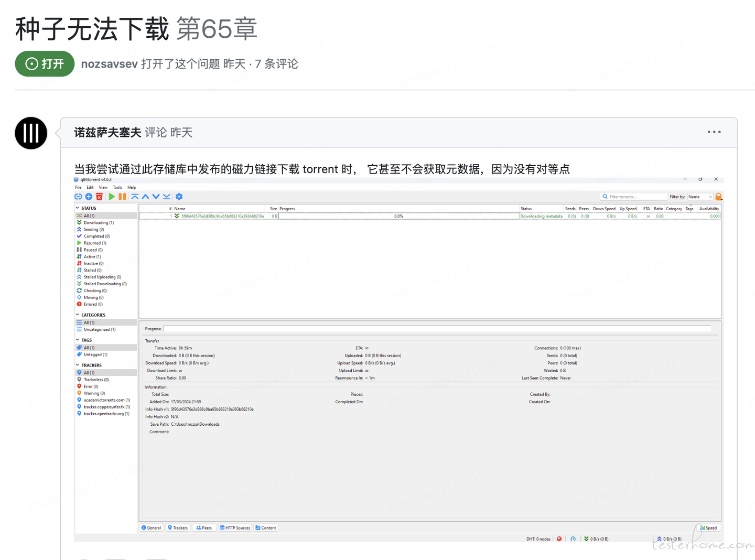The image size is (755, 560).
Task: Open Options via the blue gear icon
Action: tap(179, 197)
